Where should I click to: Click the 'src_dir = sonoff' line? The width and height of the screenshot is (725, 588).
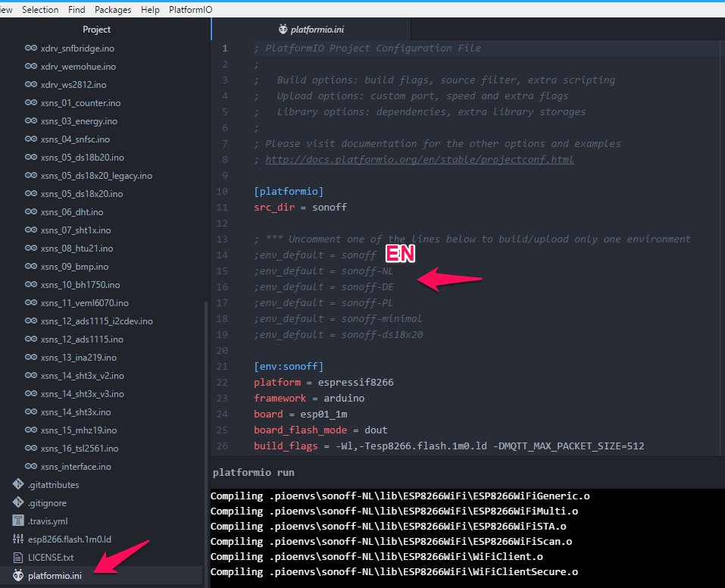tap(300, 208)
